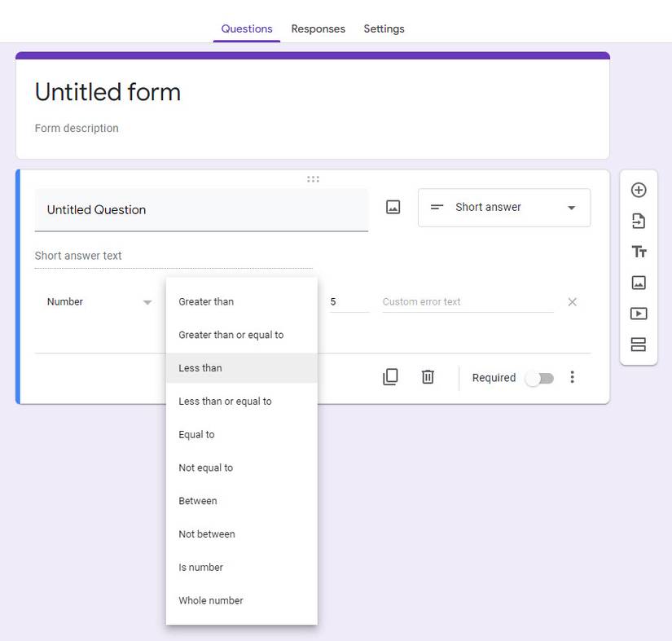This screenshot has height=641, width=672.
Task: Add a section using the bottom sidebar icon
Action: pyautogui.click(x=639, y=344)
